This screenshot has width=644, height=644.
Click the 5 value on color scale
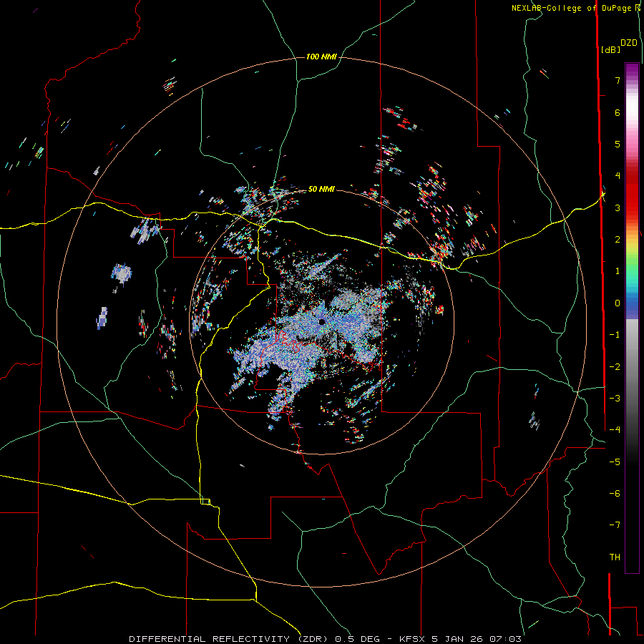(x=618, y=144)
